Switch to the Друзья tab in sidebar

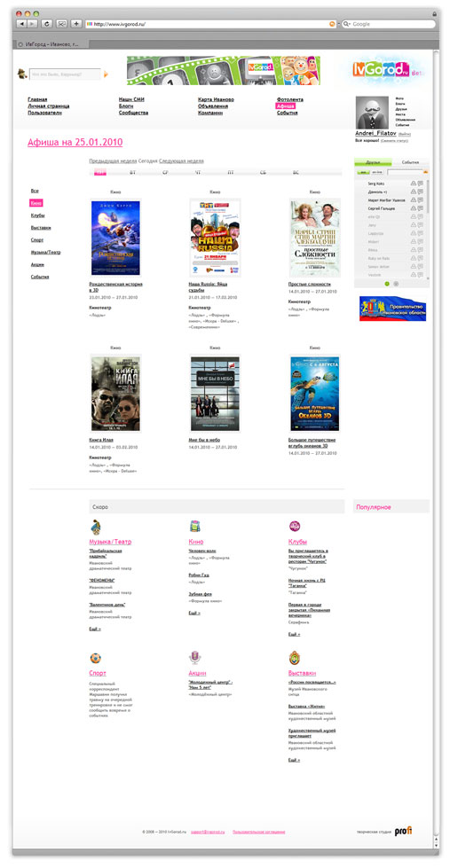click(x=373, y=163)
